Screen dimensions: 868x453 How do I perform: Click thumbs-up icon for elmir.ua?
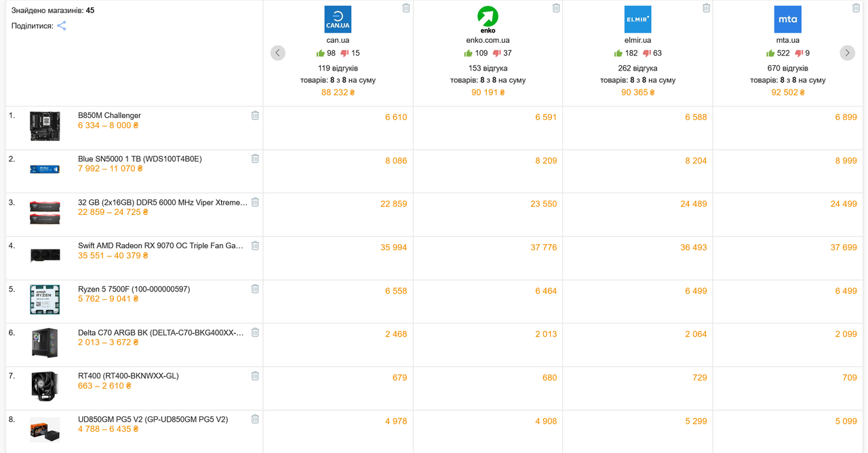618,53
